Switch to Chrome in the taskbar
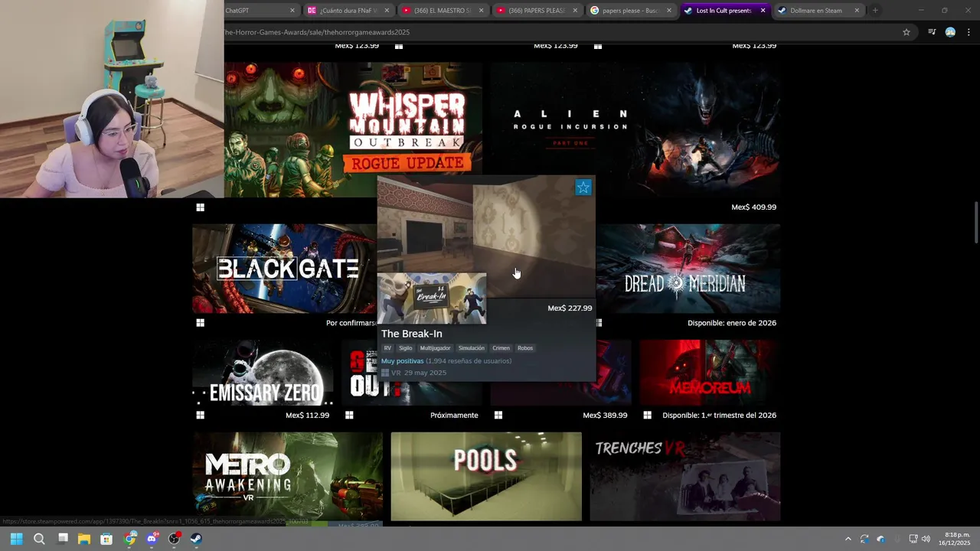This screenshot has width=980, height=551. pyautogui.click(x=130, y=539)
